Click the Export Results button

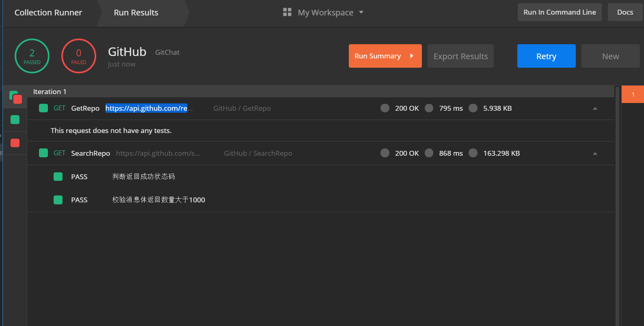tap(460, 56)
